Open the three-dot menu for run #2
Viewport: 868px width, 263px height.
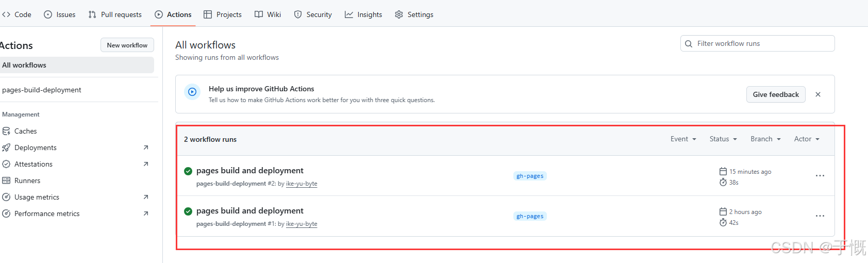(x=820, y=176)
